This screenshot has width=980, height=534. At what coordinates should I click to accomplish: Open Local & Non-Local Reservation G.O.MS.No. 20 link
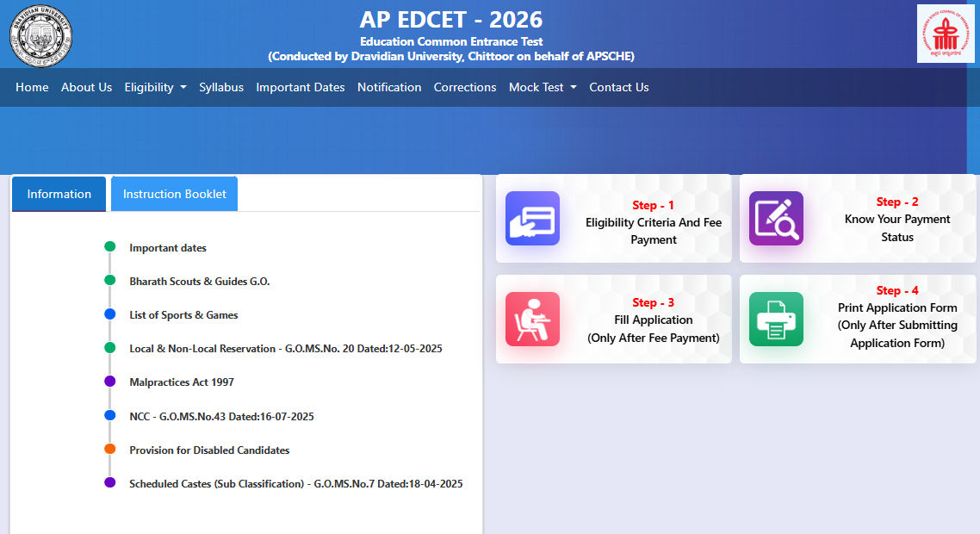pyautogui.click(x=286, y=349)
